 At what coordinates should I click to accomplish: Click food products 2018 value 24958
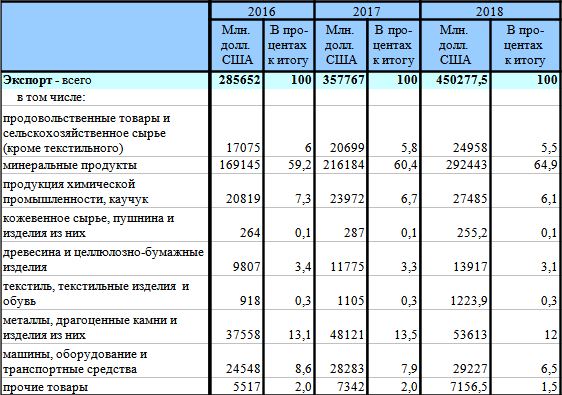click(470, 148)
